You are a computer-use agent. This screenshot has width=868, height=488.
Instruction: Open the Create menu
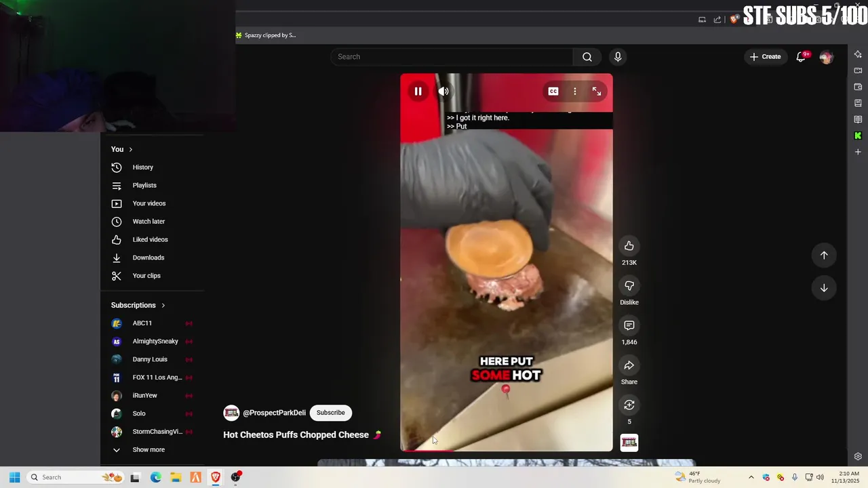tap(766, 57)
